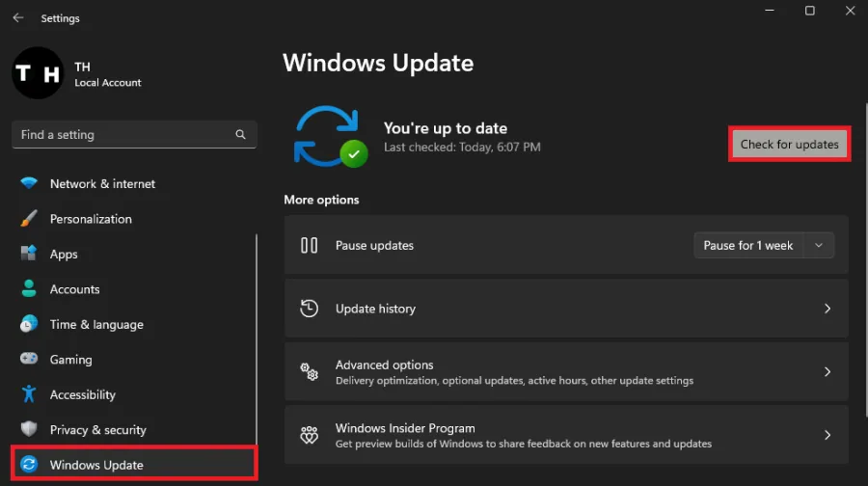
Task: Click the Local Account label
Action: tap(108, 83)
